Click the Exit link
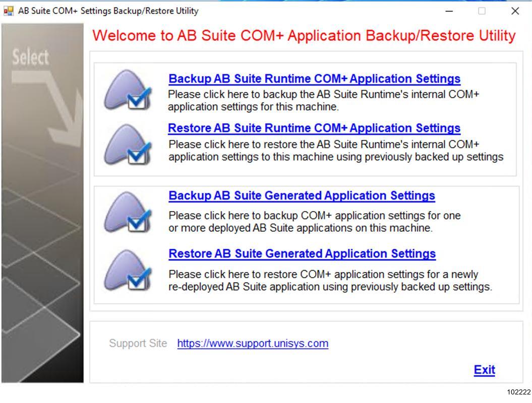Image resolution: width=532 pixels, height=403 pixels. click(484, 370)
